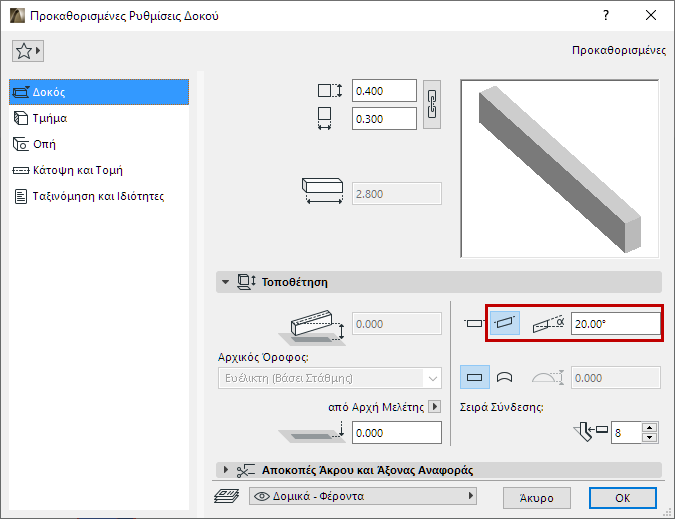Click the disabled arc height field

pyautogui.click(x=616, y=378)
